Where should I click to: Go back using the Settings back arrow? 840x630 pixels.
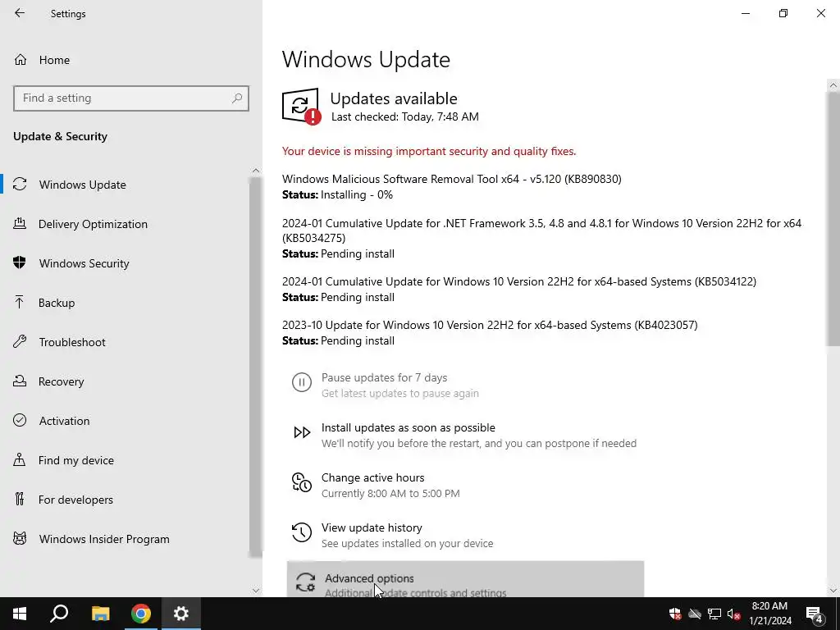(20, 13)
